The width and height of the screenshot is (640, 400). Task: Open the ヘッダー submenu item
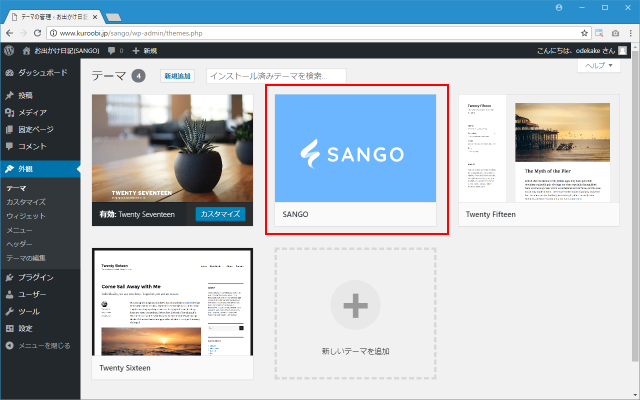click(19, 244)
